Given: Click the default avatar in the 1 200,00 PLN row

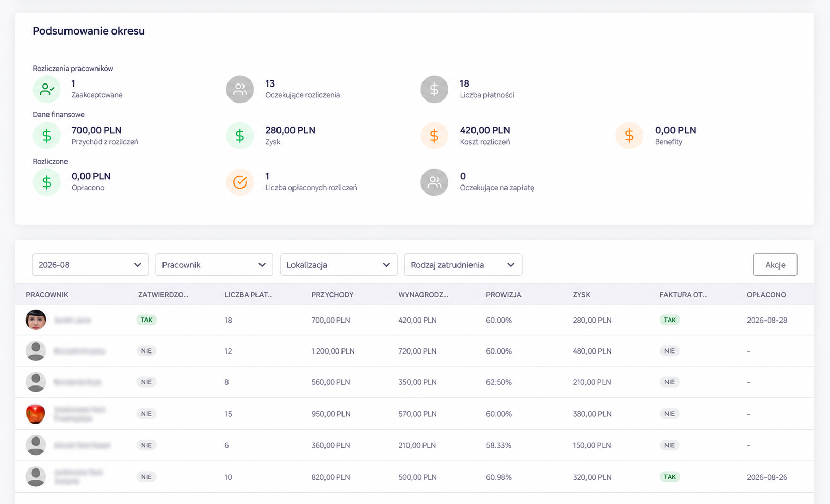Looking at the screenshot, I should 36,351.
